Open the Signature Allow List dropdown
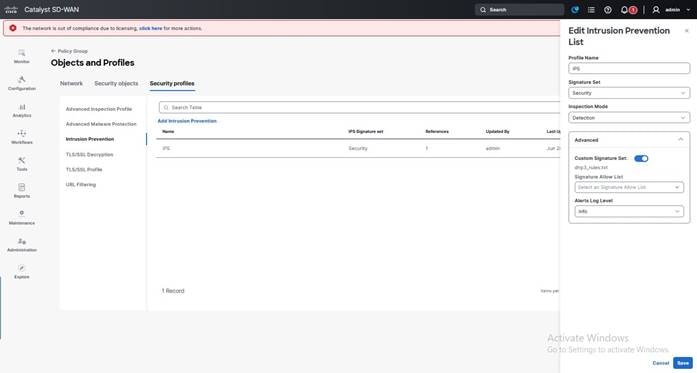Screen dimensions: 697x373 (629, 187)
